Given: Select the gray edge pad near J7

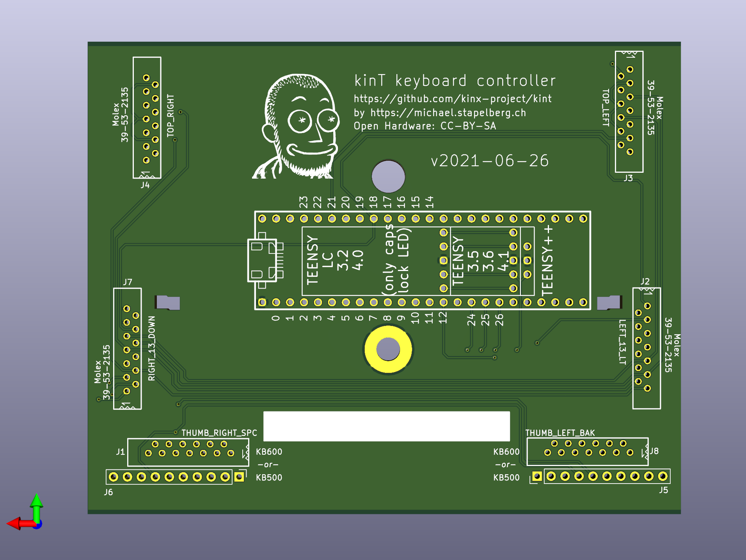Looking at the screenshot, I should pos(167,303).
